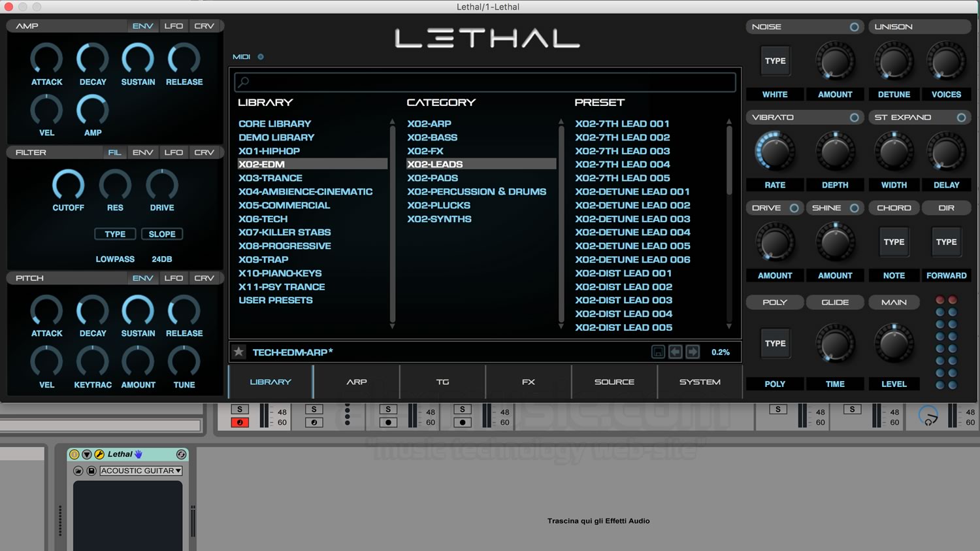
Task: Select the Amp LFO tab
Action: 174,26
